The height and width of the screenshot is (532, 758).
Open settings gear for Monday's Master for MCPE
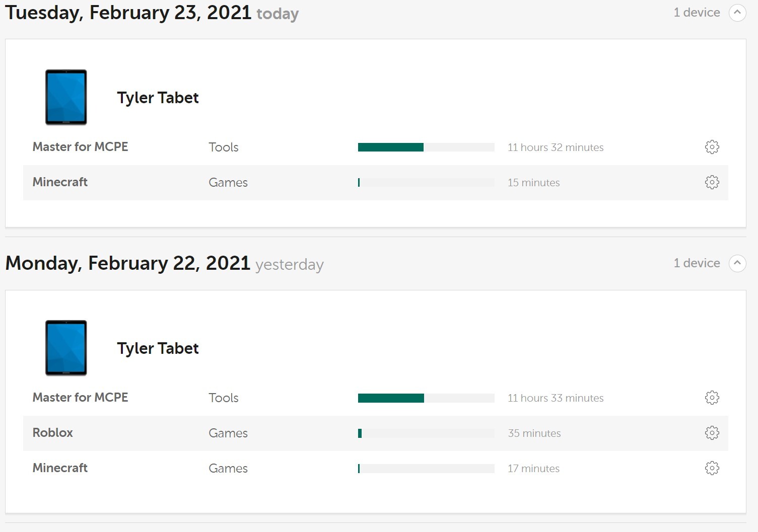coord(712,398)
